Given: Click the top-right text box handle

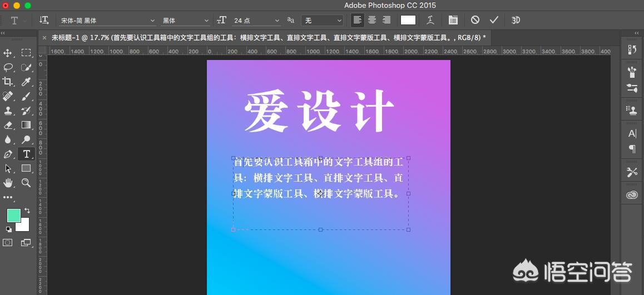Looking at the screenshot, I should [x=409, y=158].
